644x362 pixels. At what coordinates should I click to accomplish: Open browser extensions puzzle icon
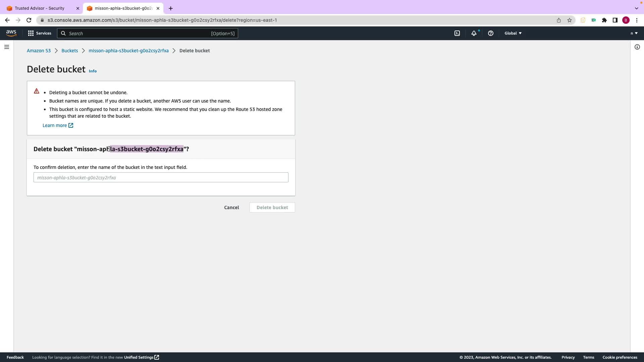pyautogui.click(x=604, y=20)
